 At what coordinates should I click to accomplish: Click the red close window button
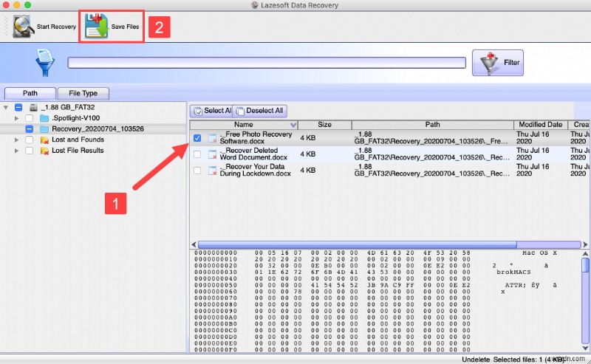(6, 5)
